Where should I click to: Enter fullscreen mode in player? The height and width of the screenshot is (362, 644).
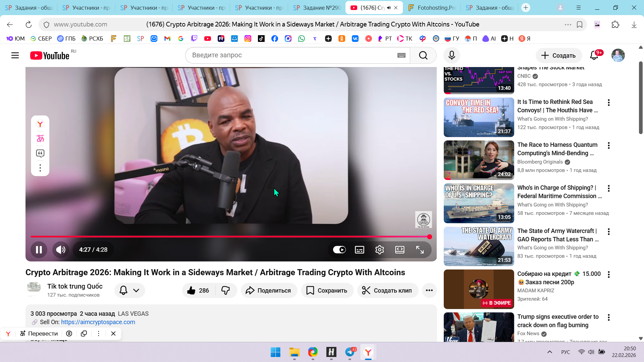[x=420, y=250]
